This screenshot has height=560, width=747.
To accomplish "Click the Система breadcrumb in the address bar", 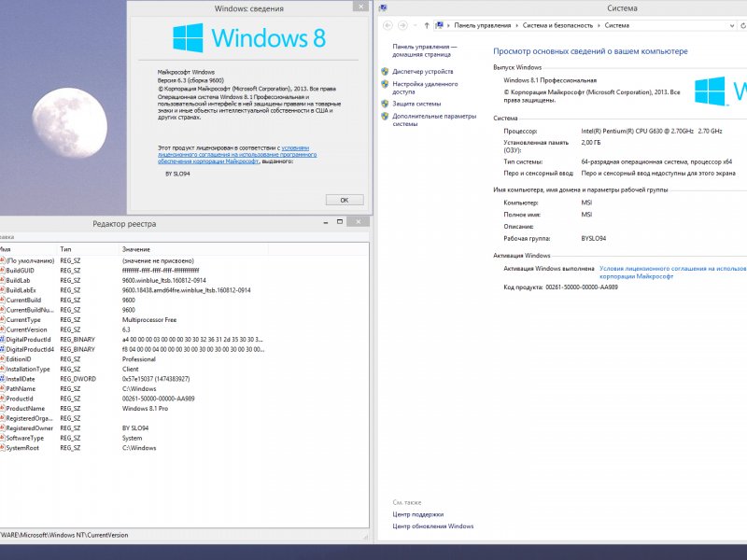I will pyautogui.click(x=617, y=26).
